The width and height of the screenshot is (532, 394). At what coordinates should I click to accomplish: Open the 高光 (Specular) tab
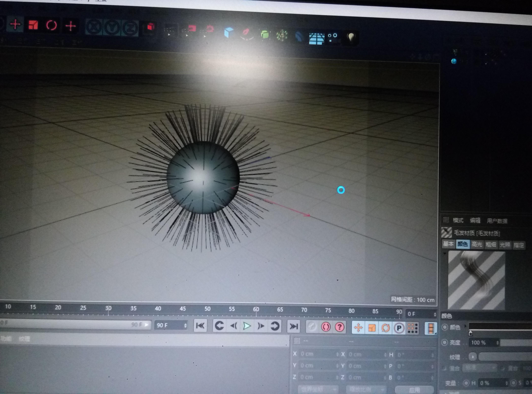point(477,244)
